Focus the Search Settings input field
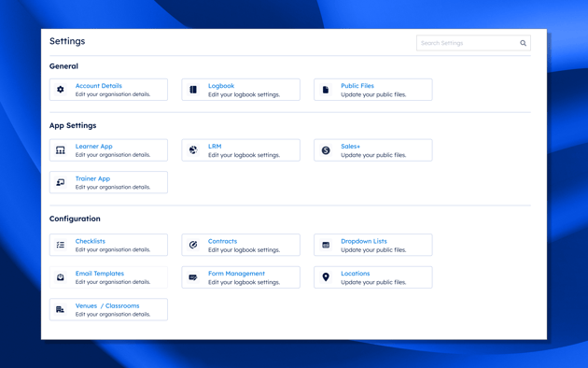The height and width of the screenshot is (368, 588). [473, 43]
